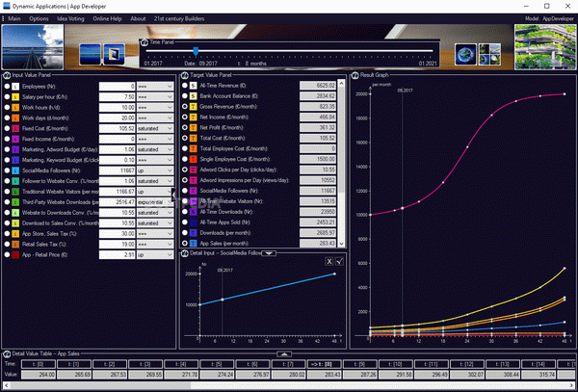
Task: Click the horizontal scrollbar of Detail Value Table
Action: coord(100,385)
